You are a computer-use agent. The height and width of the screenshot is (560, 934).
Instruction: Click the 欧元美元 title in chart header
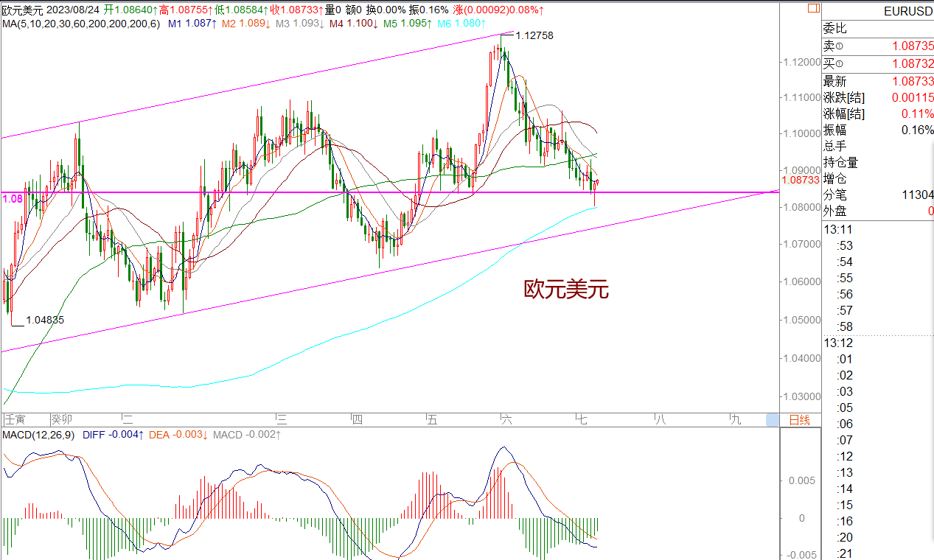(22, 11)
